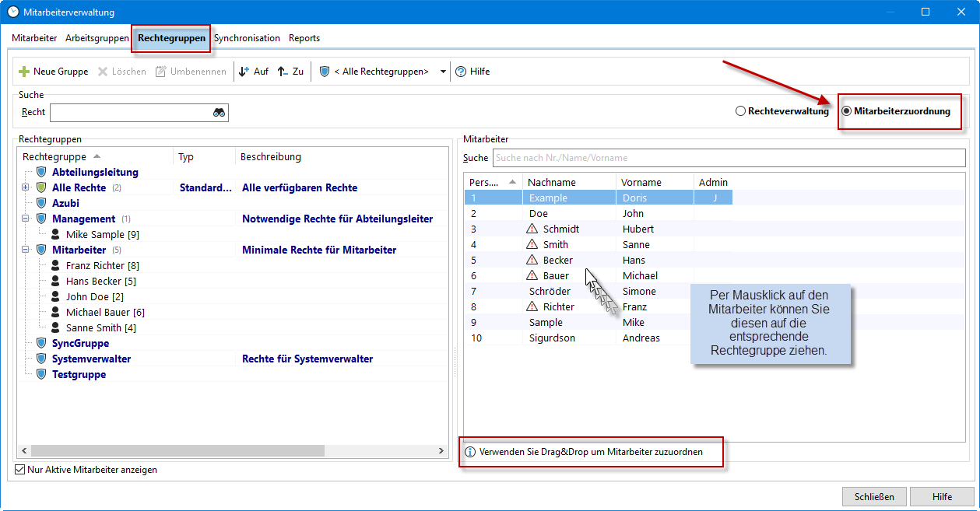Viewport: 980px width, 511px height.
Task: Click the green plus Neue Gruppe icon
Action: click(24, 72)
